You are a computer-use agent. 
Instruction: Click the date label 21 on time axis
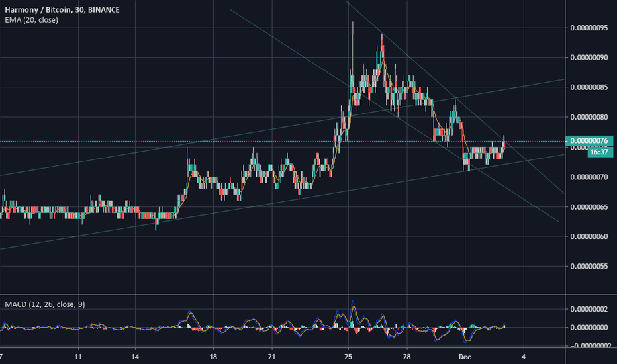coord(272,357)
